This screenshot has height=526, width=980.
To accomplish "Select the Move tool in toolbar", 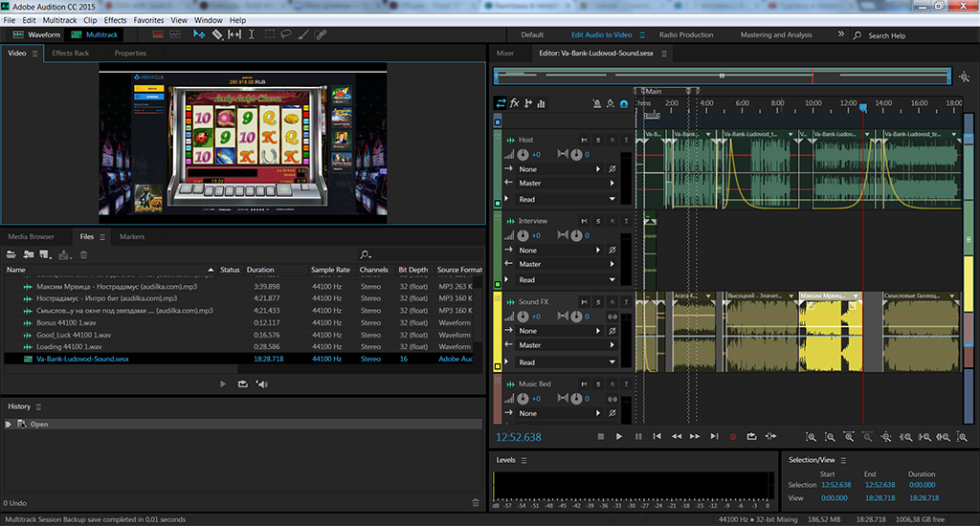I will (199, 34).
